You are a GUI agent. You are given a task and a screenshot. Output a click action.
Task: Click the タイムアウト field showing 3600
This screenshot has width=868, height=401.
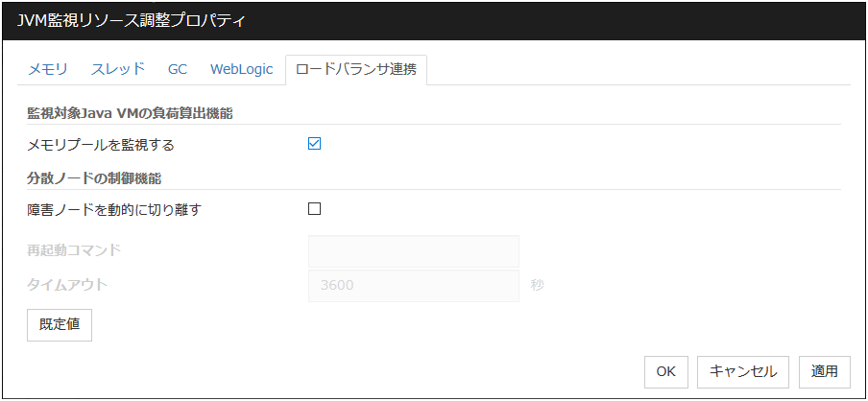(x=413, y=285)
